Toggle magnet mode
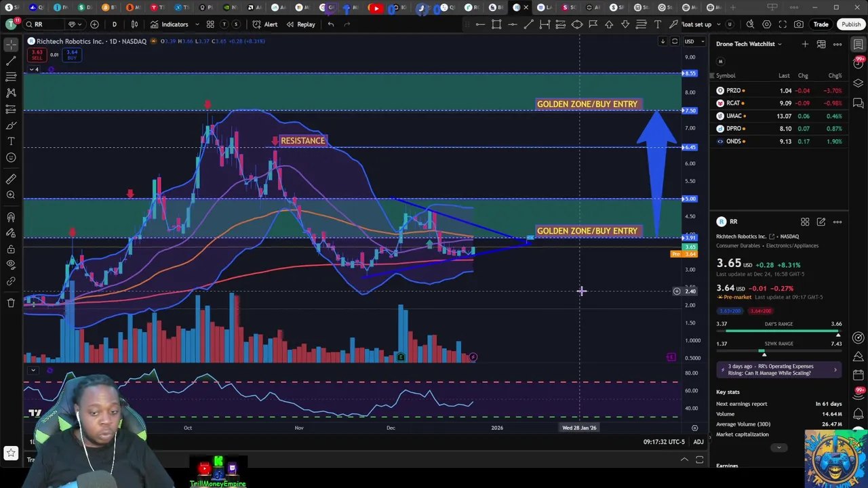Screen dimensions: 868x488 coord(11,217)
